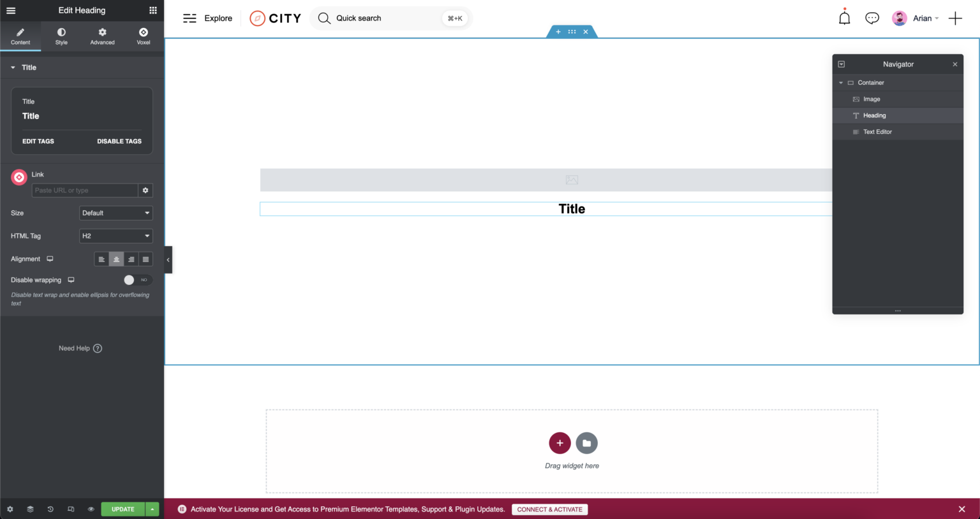
Task: Collapse the Container item in Navigator
Action: (x=841, y=83)
